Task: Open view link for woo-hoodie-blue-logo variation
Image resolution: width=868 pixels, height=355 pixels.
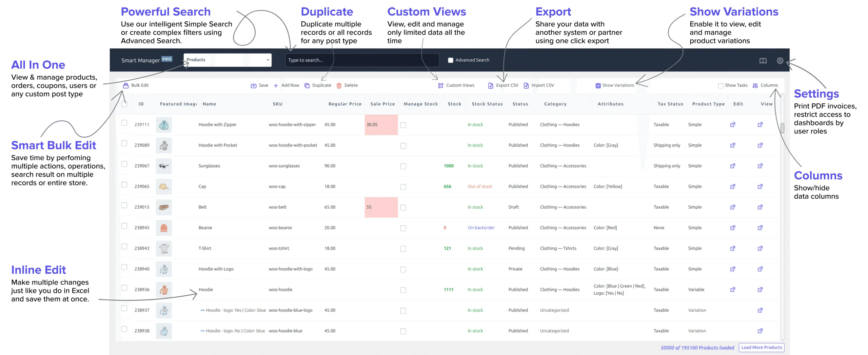Action: [760, 310]
